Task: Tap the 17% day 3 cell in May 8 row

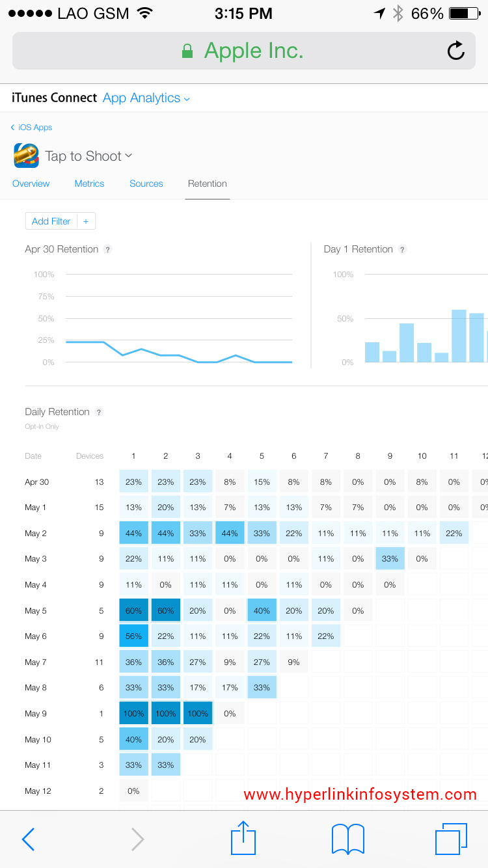Action: (x=198, y=688)
